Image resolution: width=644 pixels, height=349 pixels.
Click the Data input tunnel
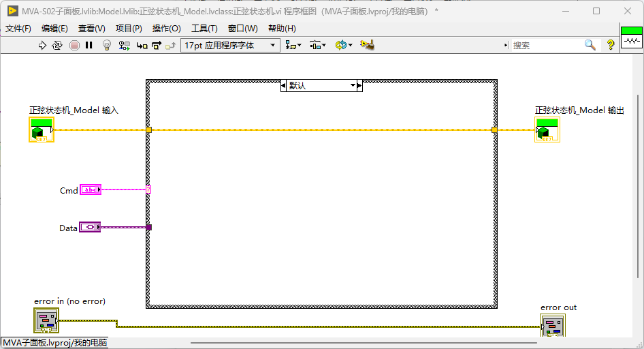(x=148, y=227)
